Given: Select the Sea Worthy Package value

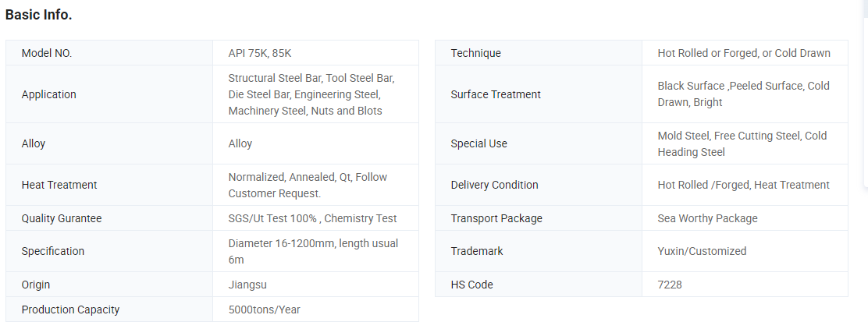Looking at the screenshot, I should point(707,218).
